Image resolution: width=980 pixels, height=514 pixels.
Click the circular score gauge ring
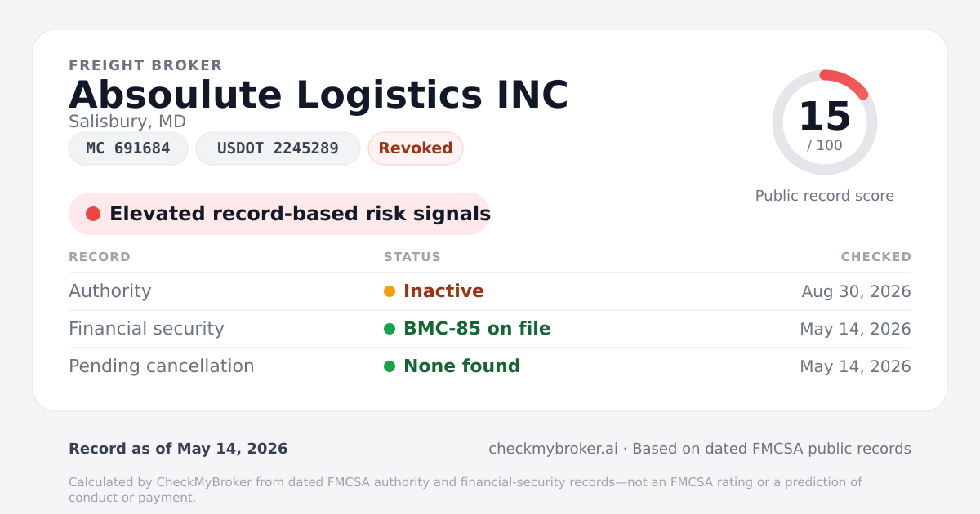tap(825, 122)
